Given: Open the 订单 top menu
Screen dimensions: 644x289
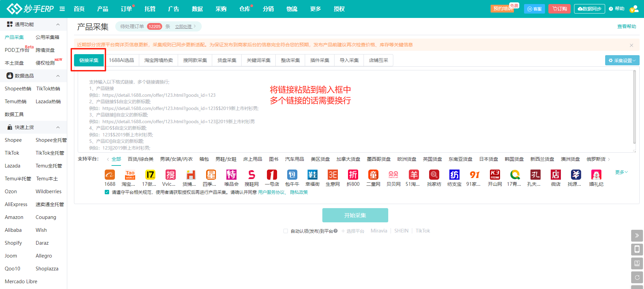Looking at the screenshot, I should click(x=126, y=9).
